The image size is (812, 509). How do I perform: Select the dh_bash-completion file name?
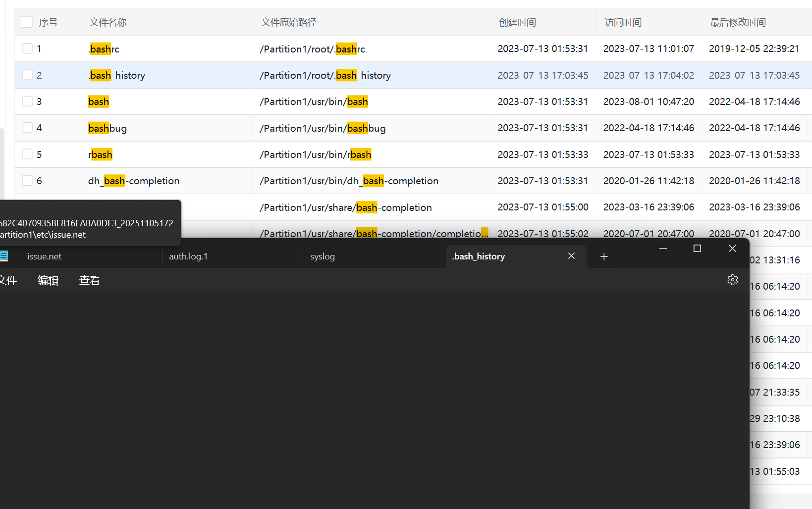[x=134, y=181]
